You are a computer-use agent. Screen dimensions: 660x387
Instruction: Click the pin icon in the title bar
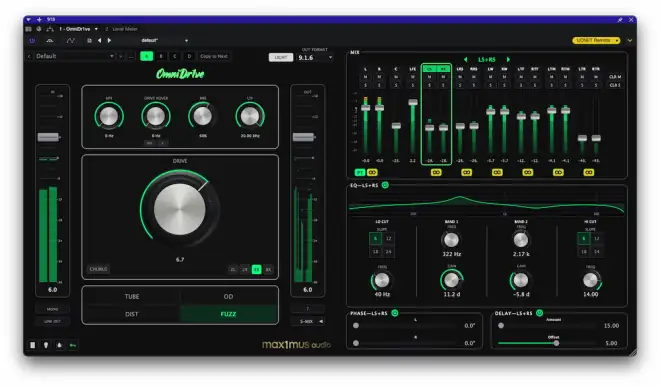pyautogui.click(x=620, y=20)
